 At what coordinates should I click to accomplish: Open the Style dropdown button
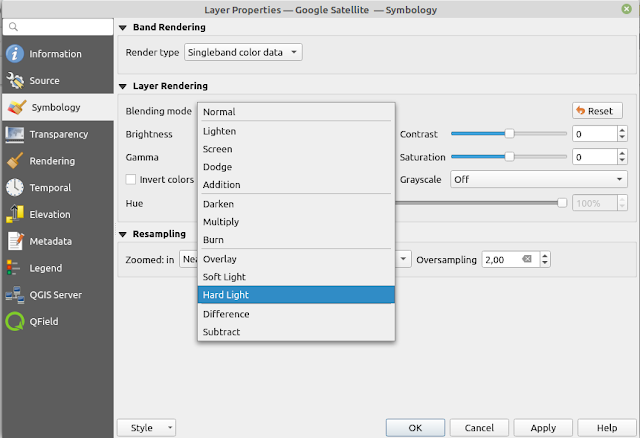147,428
